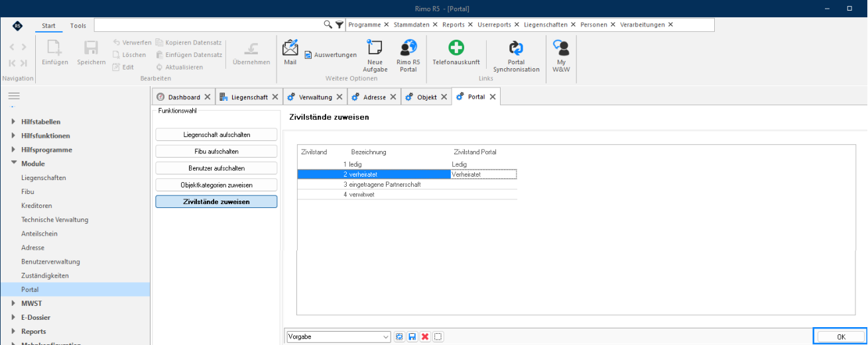Switch to the Liegenschaft tab

pos(249,97)
